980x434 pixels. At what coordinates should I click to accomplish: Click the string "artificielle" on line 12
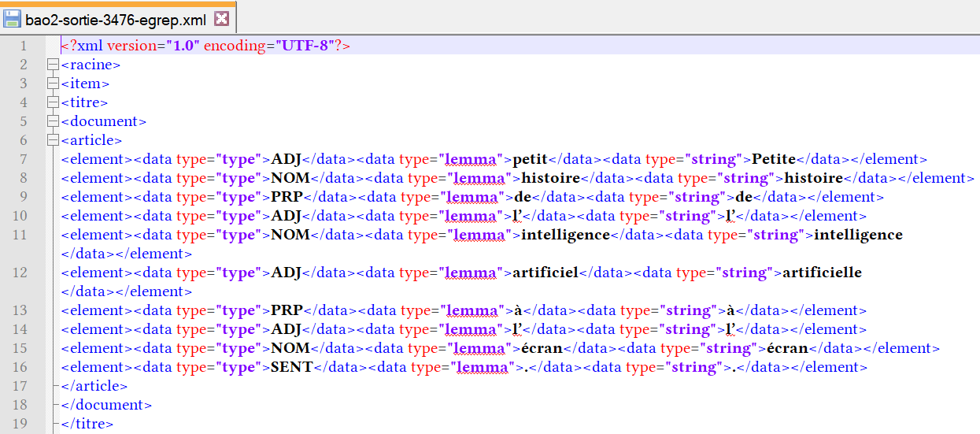click(x=821, y=273)
